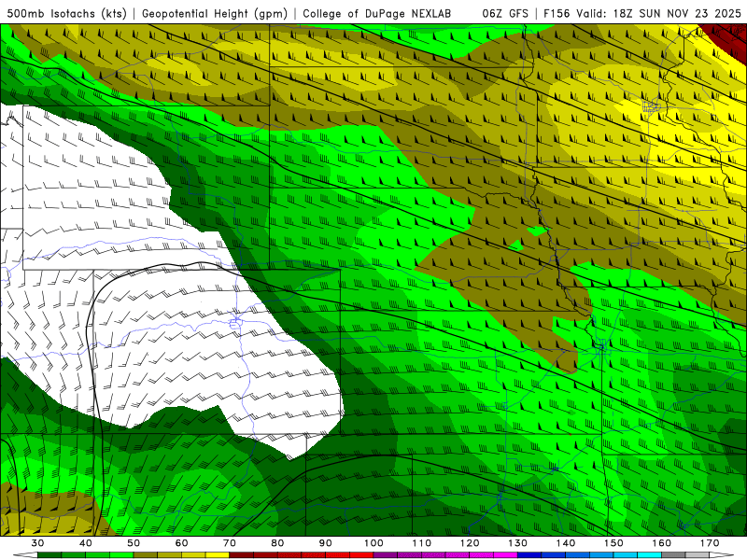The image size is (747, 560).
Task: Click the '170' label on the color scale
Action: pos(710,543)
